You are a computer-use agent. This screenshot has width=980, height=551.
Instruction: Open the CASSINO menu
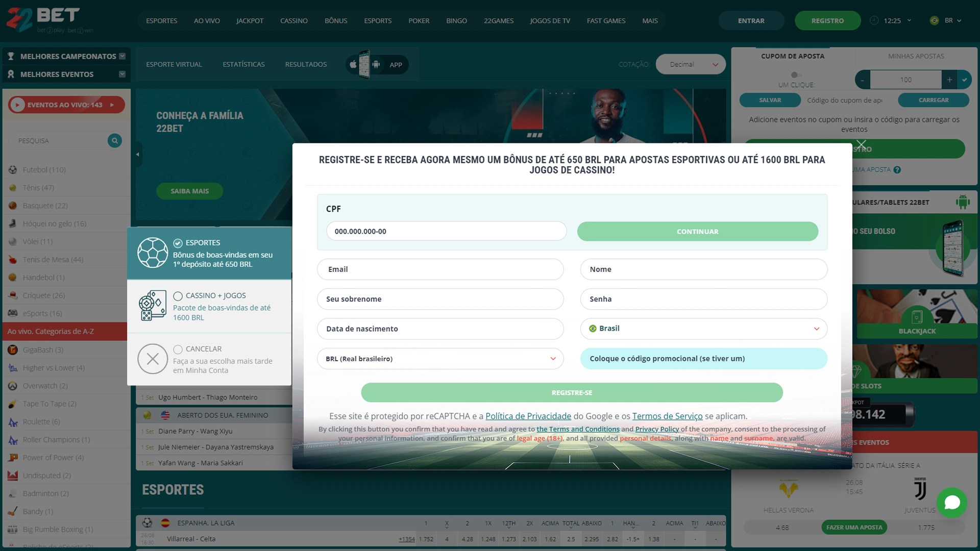coord(294,20)
